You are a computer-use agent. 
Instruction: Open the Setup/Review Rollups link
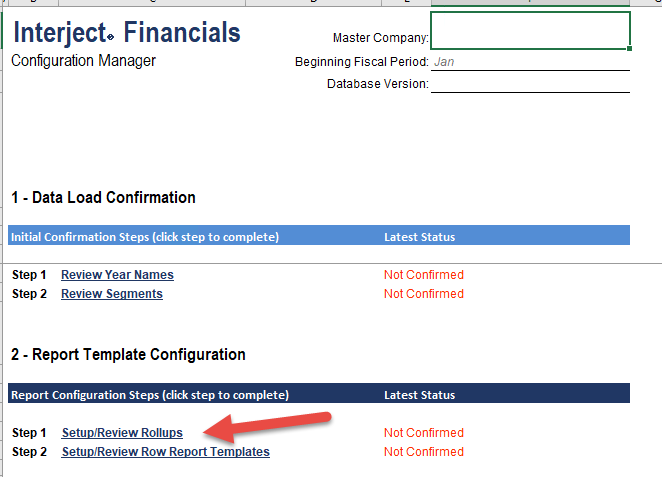pyautogui.click(x=122, y=433)
